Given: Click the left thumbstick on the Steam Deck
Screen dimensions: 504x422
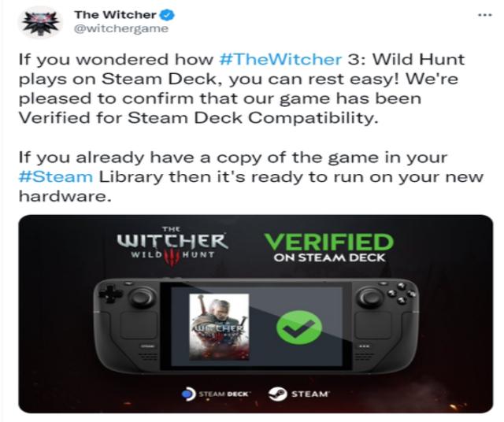Looking at the screenshot, I should (142, 297).
